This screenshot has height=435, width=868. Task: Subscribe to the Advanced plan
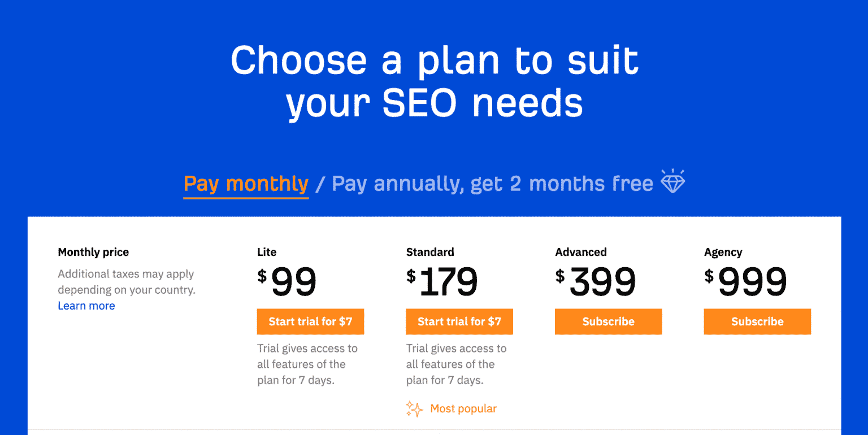pyautogui.click(x=608, y=321)
